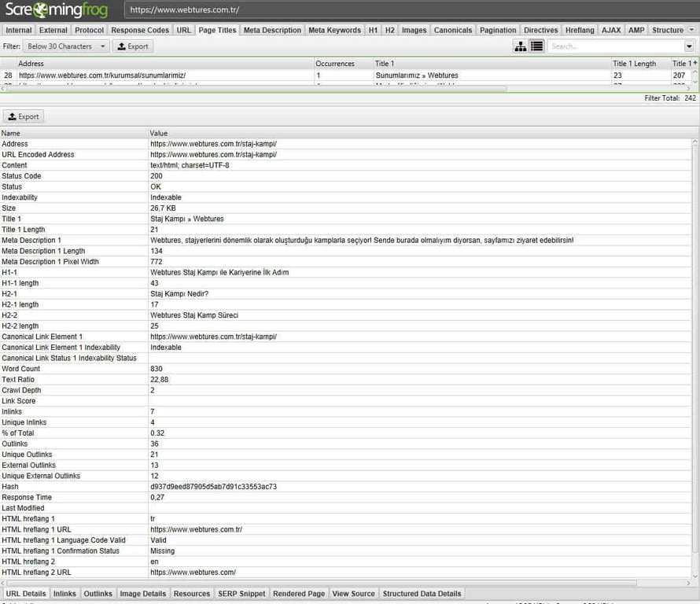
Task: Switch to the Canonicals tab
Action: click(x=452, y=30)
